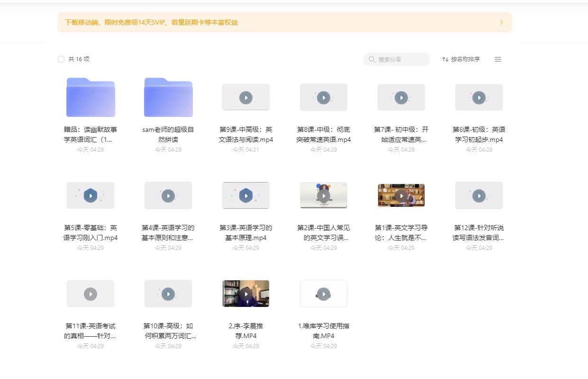The width and height of the screenshot is (588, 379).
Task: Select the 第1课-英文学习导论 thumbnail
Action: click(x=401, y=195)
